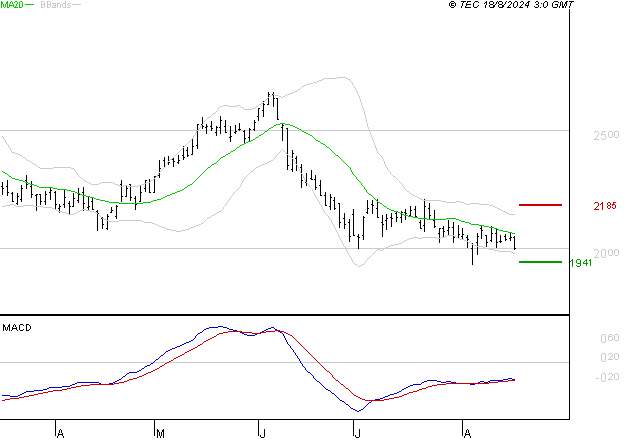The image size is (627, 440).
Task: Click the 060 MACD axis label
Action: click(x=610, y=338)
